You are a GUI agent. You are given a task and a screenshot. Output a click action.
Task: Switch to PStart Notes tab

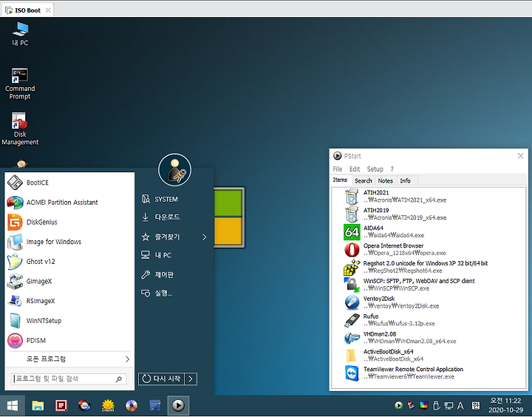386,181
